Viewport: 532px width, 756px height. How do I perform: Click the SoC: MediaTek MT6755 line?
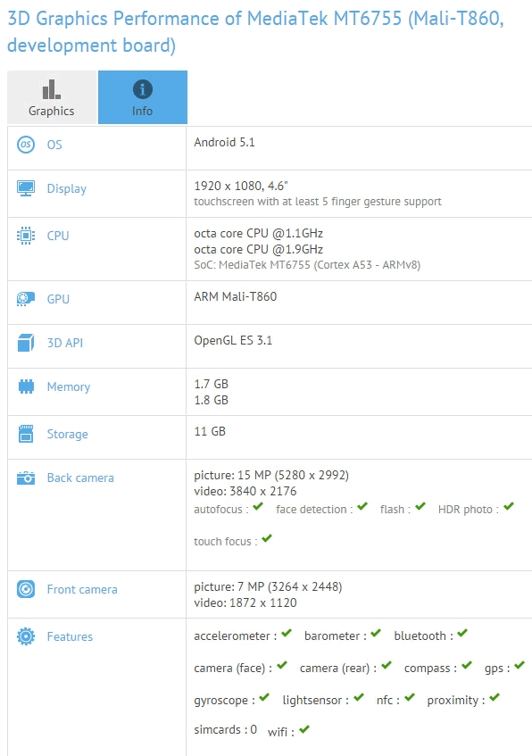307,265
